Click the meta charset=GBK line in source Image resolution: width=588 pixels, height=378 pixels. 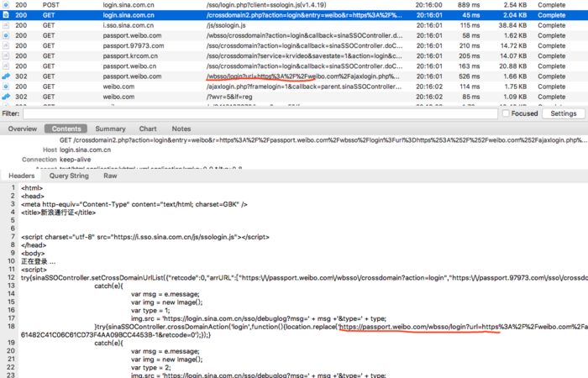[134, 204]
